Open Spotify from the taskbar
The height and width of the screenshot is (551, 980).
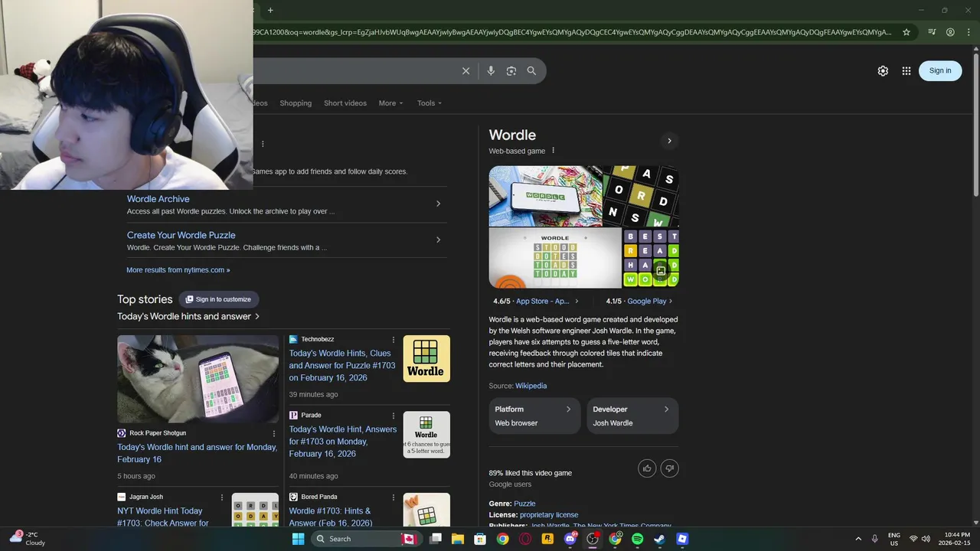(x=638, y=539)
